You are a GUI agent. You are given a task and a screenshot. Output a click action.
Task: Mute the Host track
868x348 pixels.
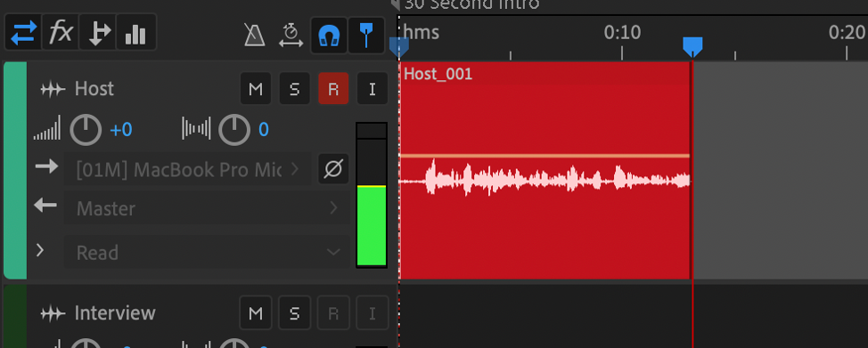(x=256, y=88)
